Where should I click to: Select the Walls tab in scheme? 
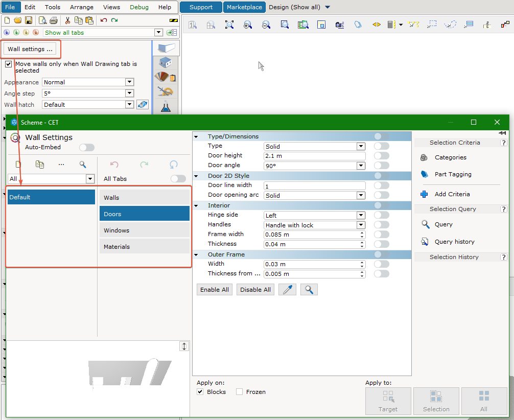pos(145,198)
